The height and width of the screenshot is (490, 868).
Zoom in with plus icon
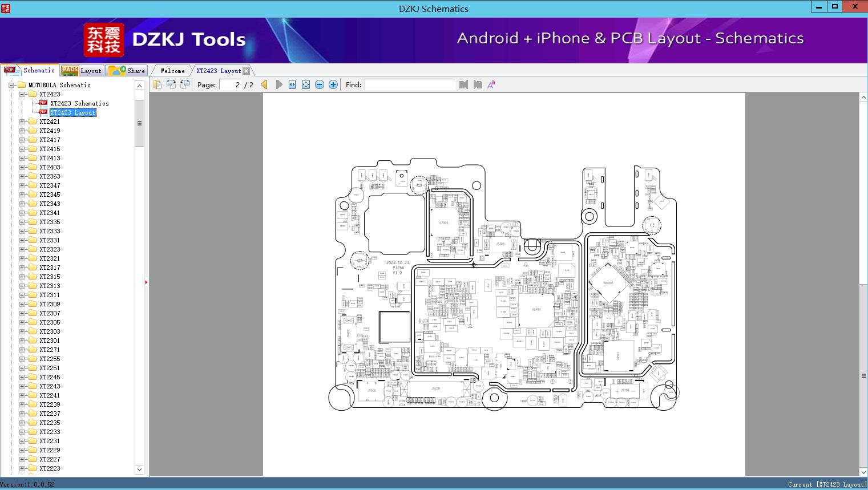pos(333,84)
